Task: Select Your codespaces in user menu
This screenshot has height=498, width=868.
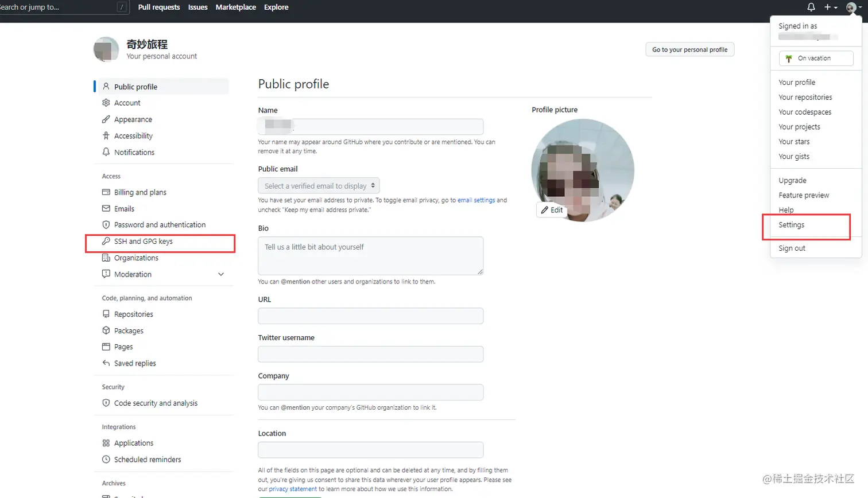Action: point(805,112)
